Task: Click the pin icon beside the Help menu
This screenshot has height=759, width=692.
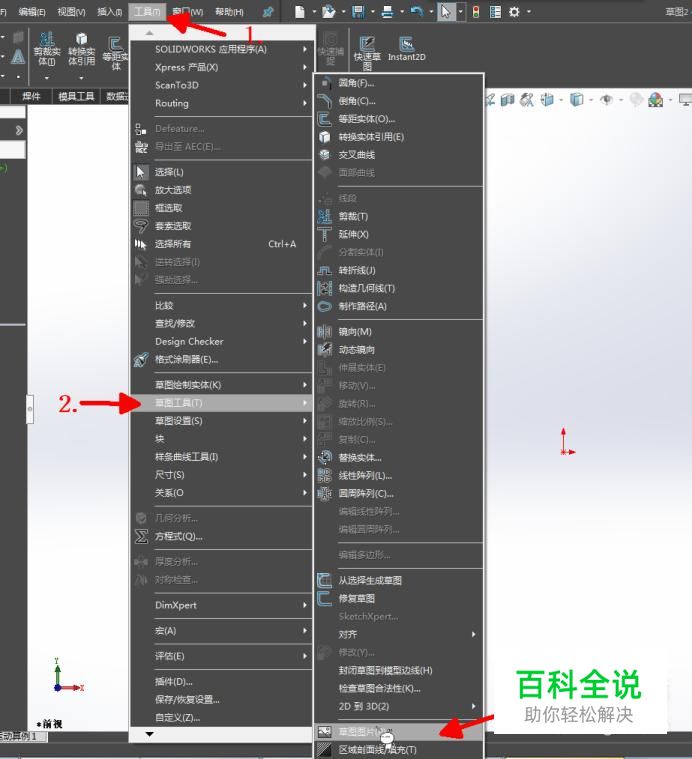Action: (x=267, y=12)
